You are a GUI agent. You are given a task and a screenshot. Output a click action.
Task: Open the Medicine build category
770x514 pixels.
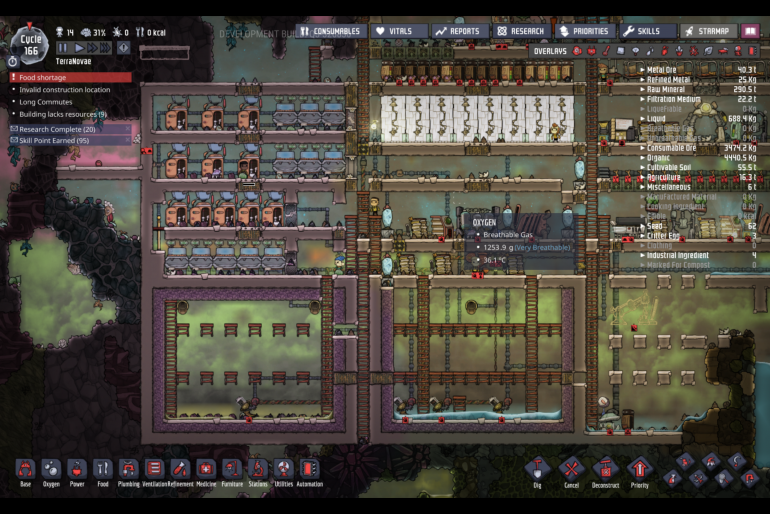click(206, 469)
